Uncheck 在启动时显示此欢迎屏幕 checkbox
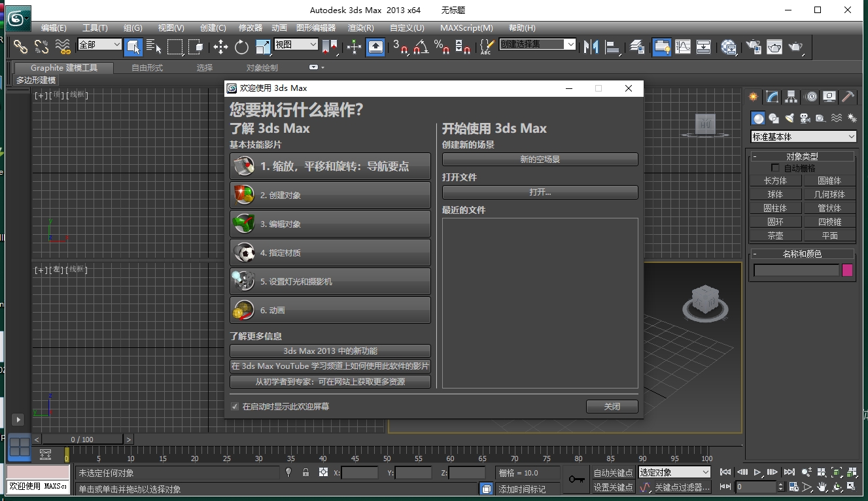The width and height of the screenshot is (868, 501). [235, 407]
